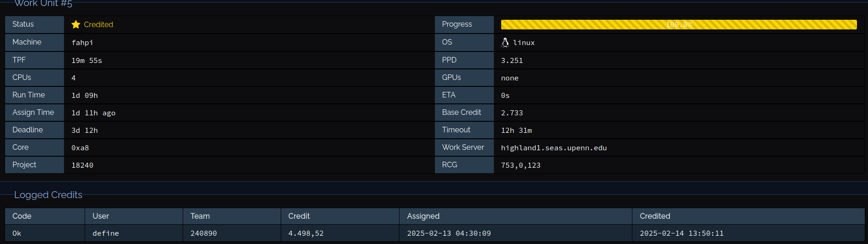Select Core value 0xa8
868x244 pixels.
click(80, 148)
